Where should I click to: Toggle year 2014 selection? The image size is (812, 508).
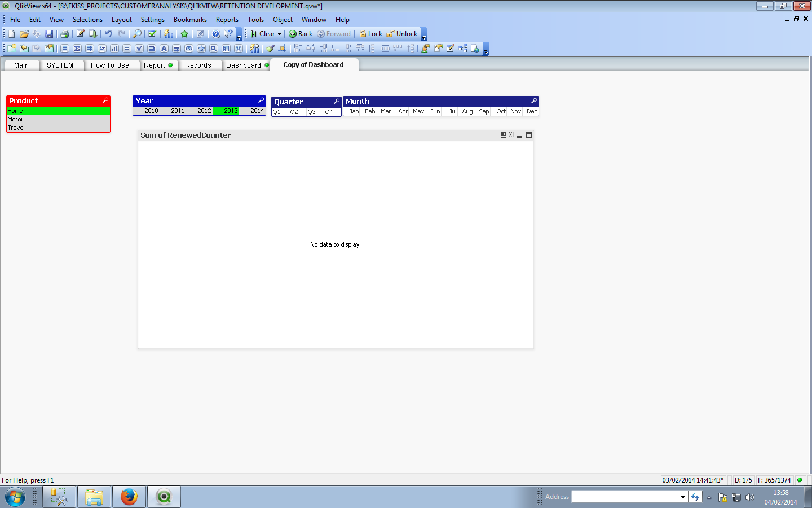252,111
